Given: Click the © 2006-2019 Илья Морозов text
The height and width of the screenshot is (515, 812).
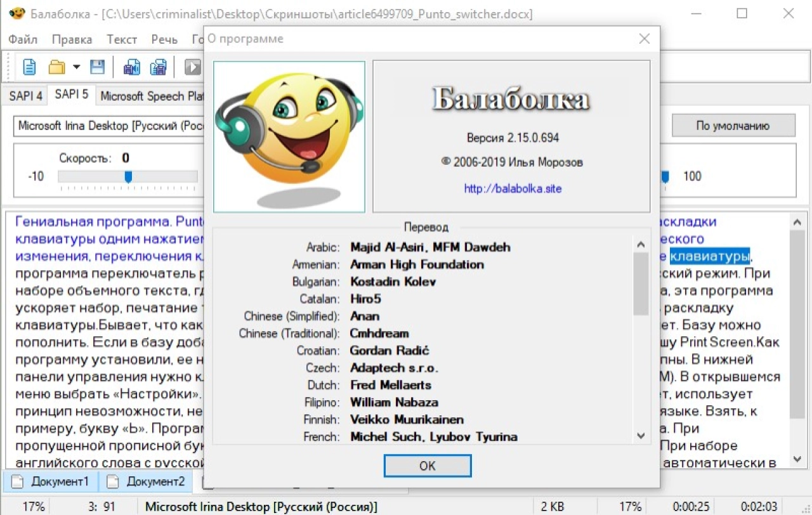Looking at the screenshot, I should tap(512, 162).
